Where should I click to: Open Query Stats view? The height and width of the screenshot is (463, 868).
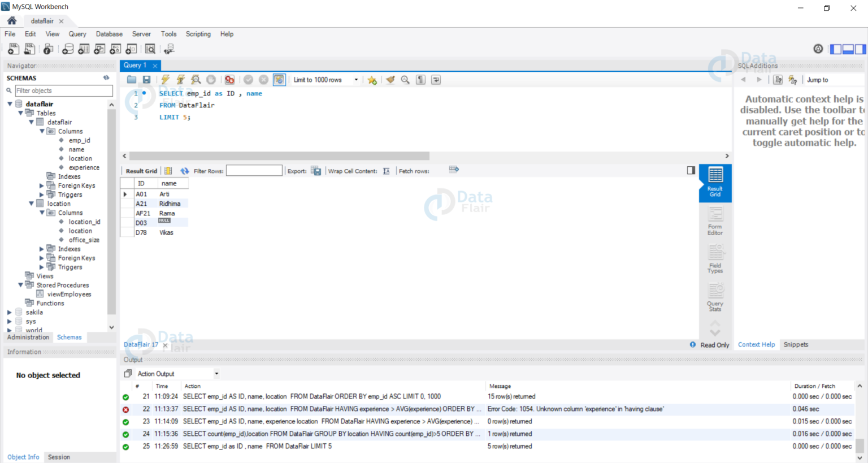click(x=715, y=297)
